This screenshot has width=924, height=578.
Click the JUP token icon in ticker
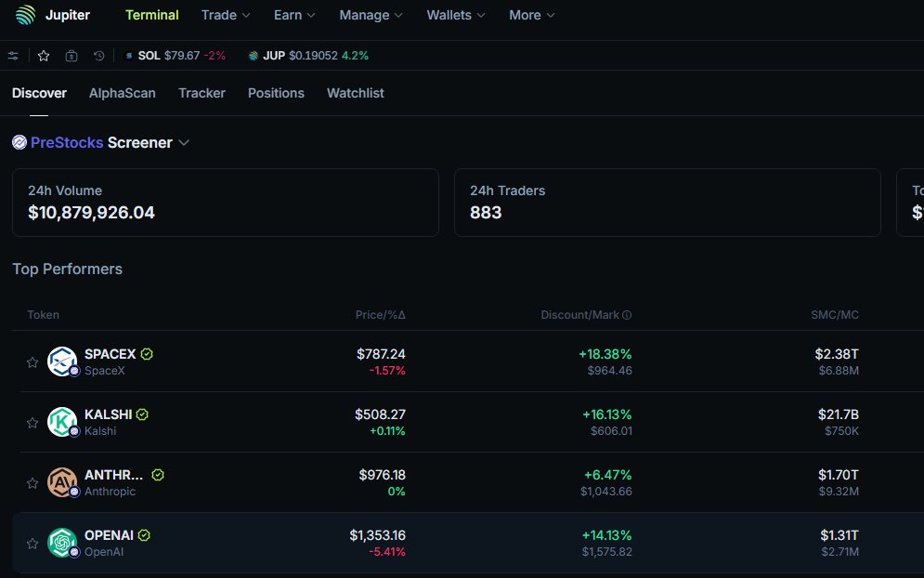[254, 56]
